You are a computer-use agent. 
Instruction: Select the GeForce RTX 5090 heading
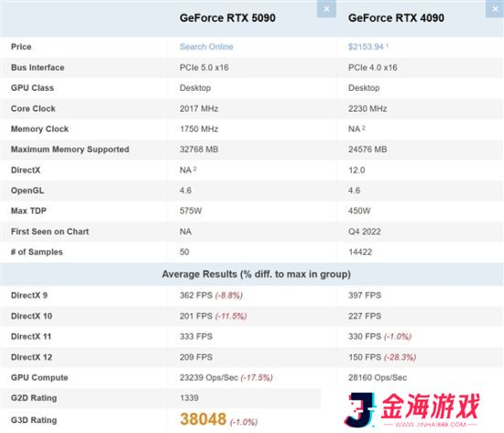[227, 18]
